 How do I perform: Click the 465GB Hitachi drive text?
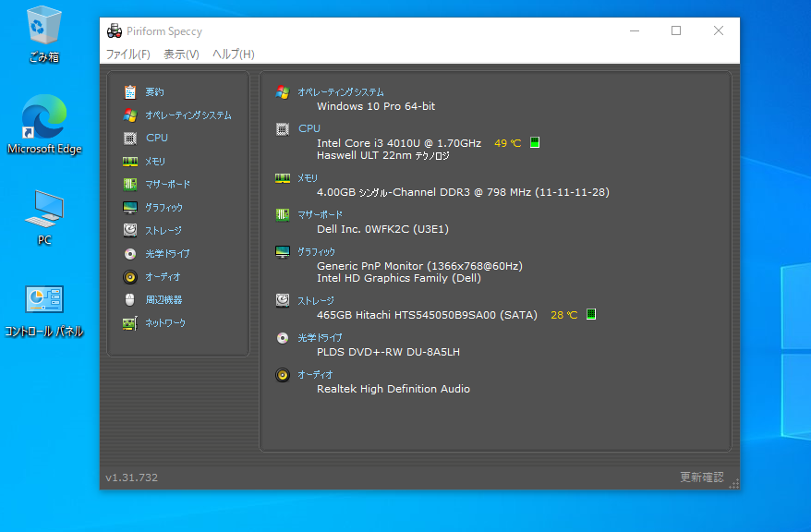(427, 315)
